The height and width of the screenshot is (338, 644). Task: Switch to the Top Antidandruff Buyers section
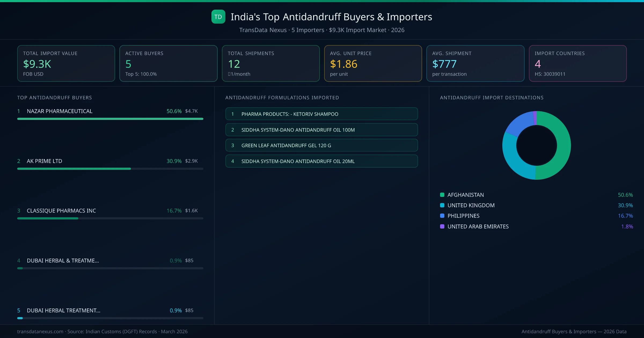tap(54, 98)
